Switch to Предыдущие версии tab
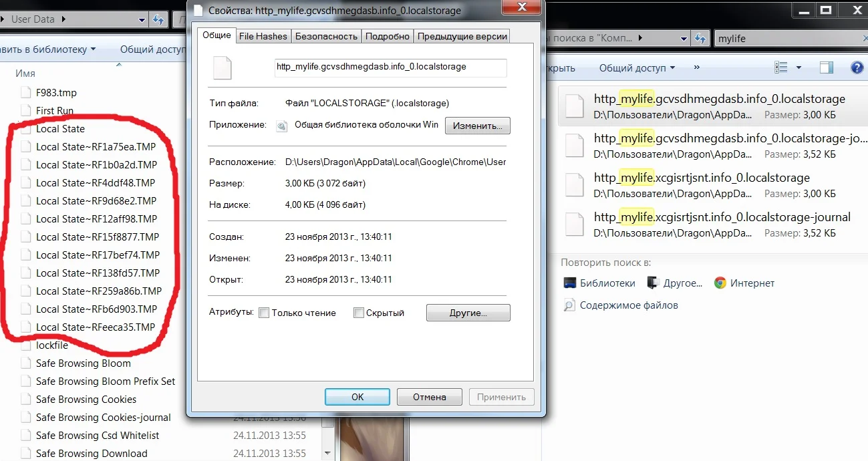868x461 pixels. coord(462,36)
